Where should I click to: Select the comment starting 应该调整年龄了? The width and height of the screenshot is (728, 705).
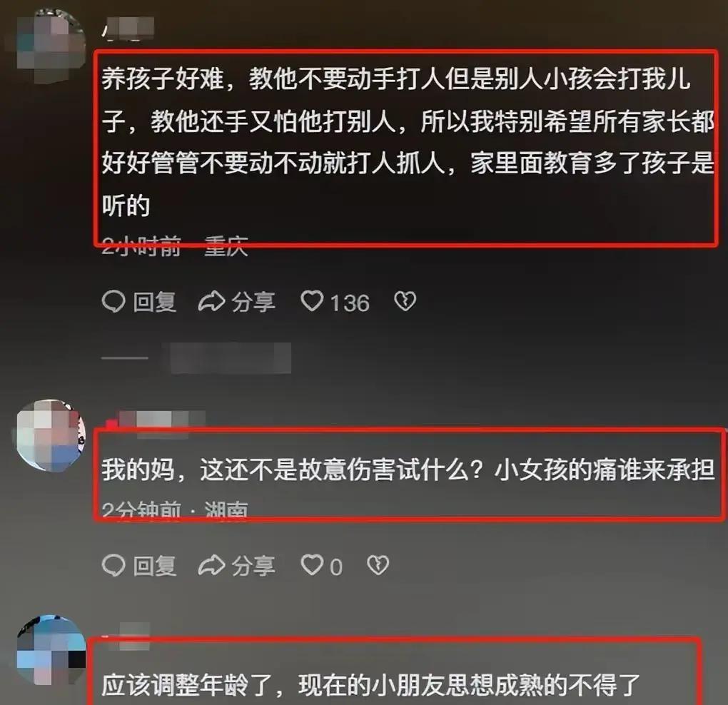coord(370,685)
